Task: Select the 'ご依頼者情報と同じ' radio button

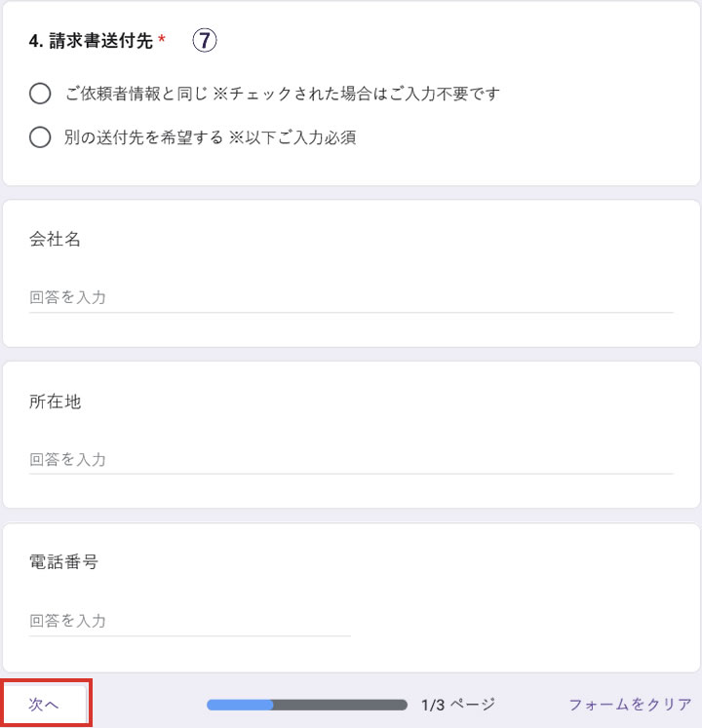Action: coord(40,94)
